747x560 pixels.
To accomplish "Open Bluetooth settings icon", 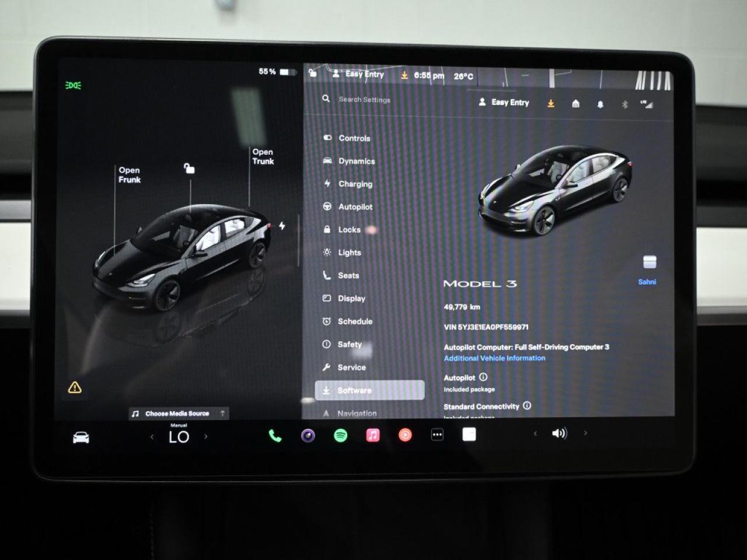I will point(624,104).
